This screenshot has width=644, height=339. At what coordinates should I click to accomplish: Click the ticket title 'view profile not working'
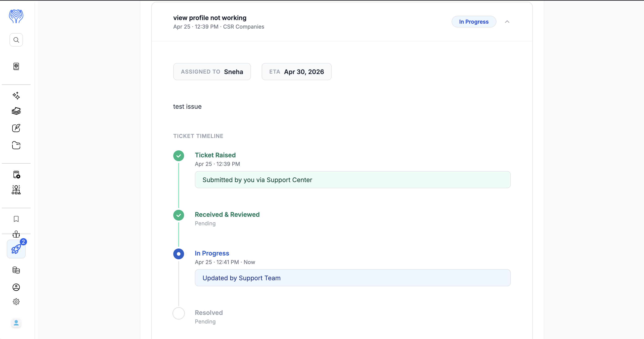pos(210,18)
